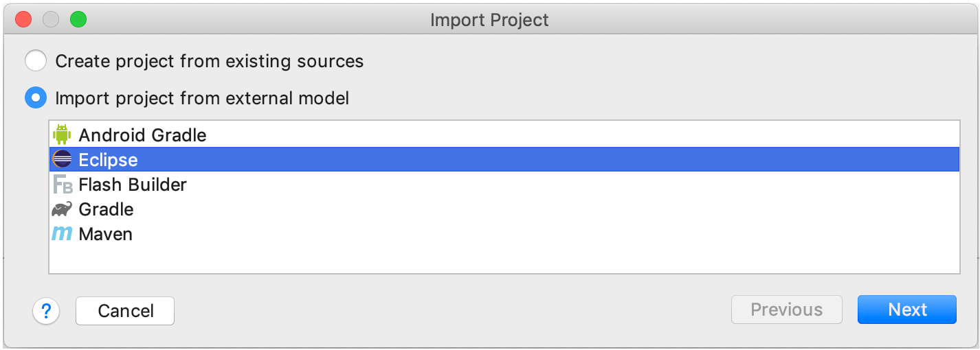980x350 pixels.
Task: Click the Cancel button
Action: (x=125, y=311)
